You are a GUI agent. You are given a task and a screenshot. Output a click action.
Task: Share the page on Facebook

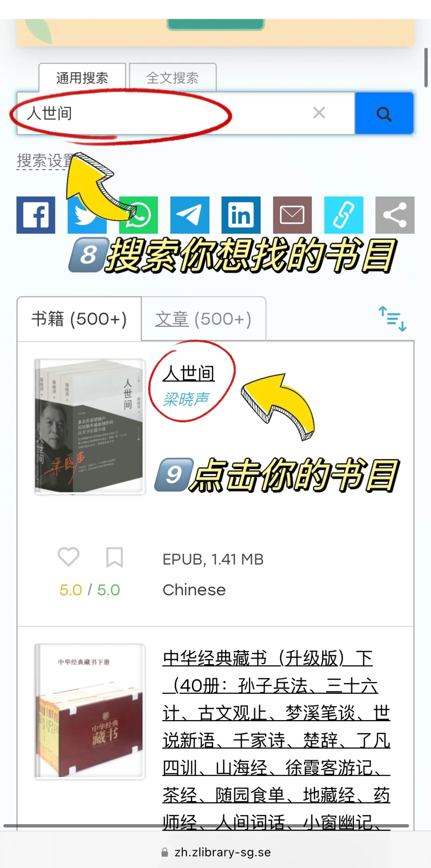tap(36, 215)
